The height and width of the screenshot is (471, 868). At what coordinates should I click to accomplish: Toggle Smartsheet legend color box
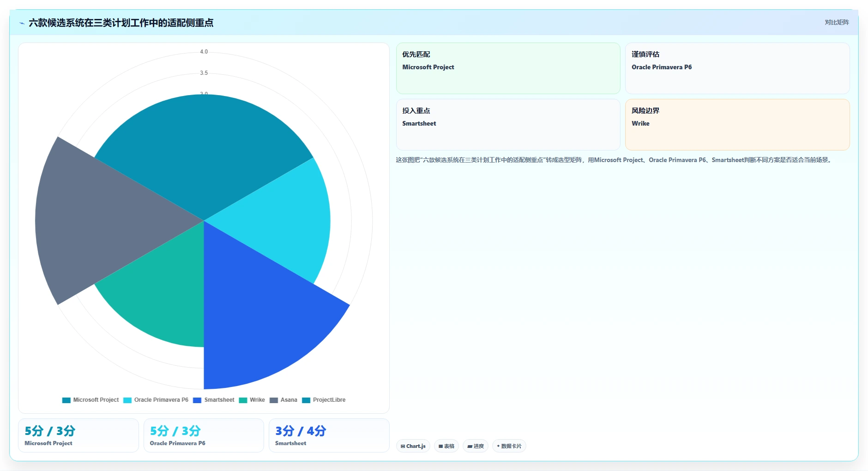tap(197, 400)
